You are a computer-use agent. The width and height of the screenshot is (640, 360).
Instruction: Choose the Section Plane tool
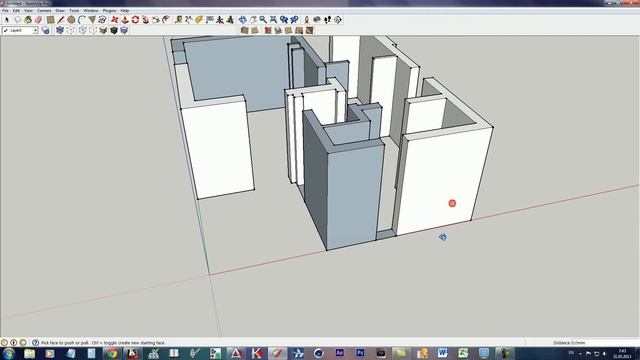[338, 20]
